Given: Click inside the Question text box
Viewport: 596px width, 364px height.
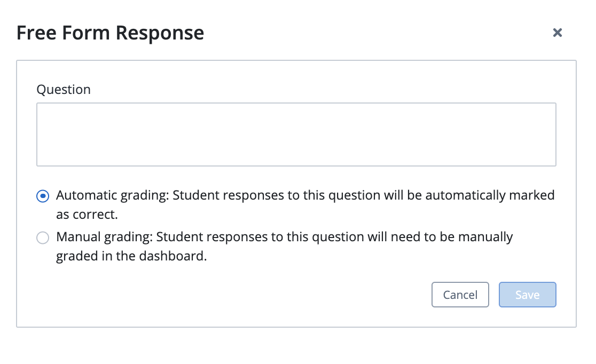Looking at the screenshot, I should pyautogui.click(x=296, y=134).
